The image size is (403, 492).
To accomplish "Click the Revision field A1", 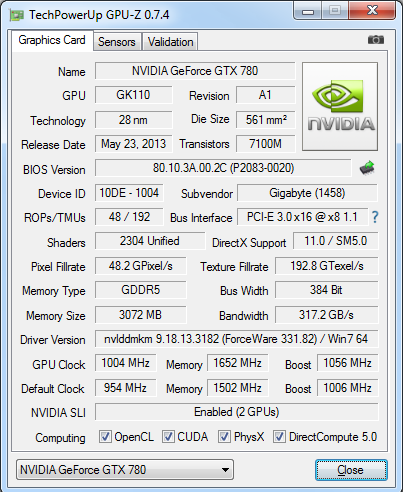I will point(266,95).
